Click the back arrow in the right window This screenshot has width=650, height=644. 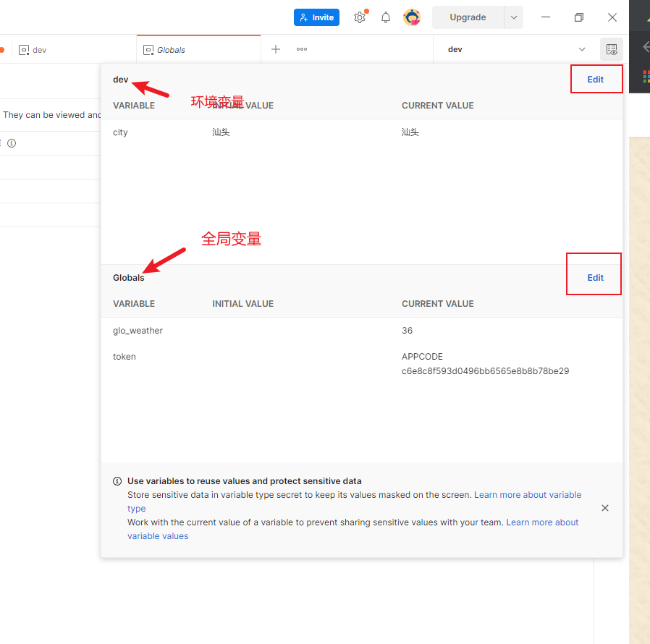point(646,47)
